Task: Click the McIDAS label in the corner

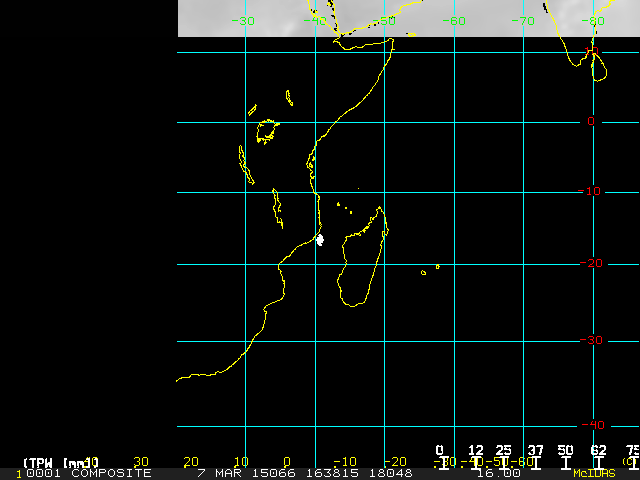Action: [x=594, y=473]
